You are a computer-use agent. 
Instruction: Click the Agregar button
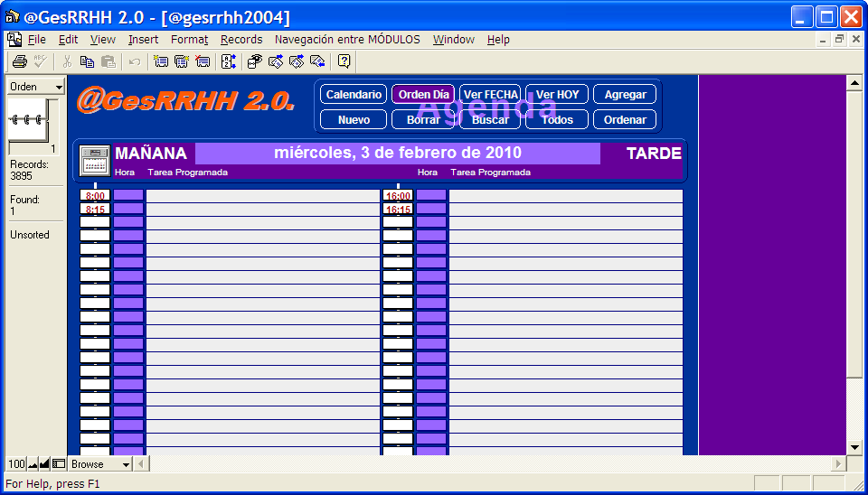click(x=625, y=95)
